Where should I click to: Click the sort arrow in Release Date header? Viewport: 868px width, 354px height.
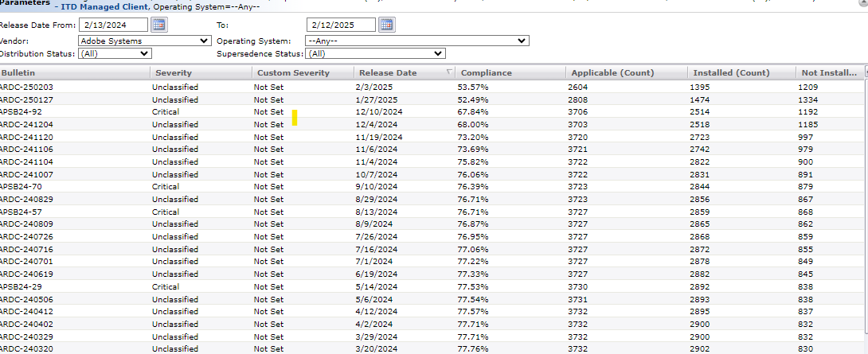click(x=449, y=72)
